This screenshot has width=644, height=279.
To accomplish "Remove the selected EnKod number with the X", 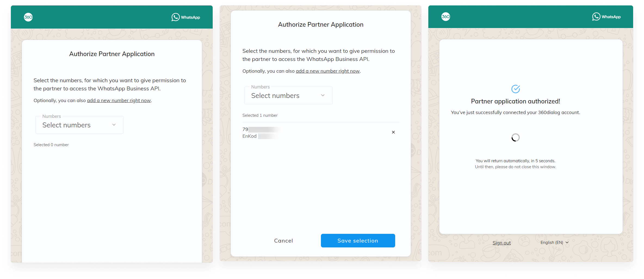I will [x=393, y=132].
